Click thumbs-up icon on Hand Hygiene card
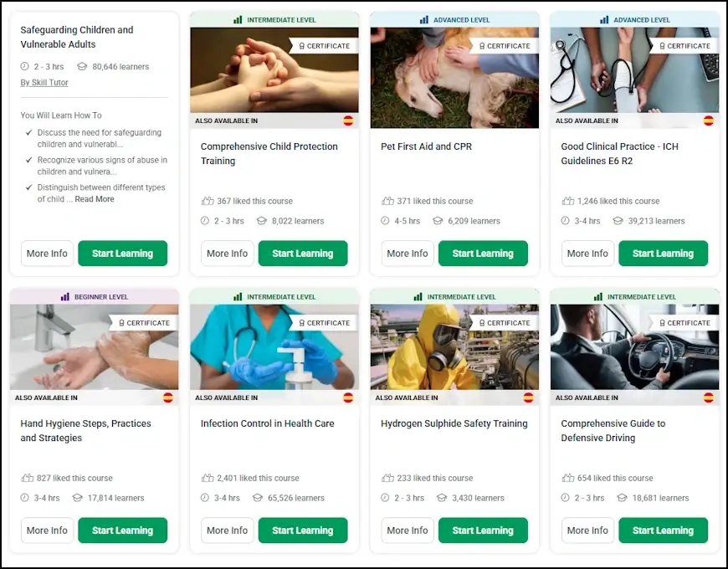Screen dimensions: 728x569 pyautogui.click(x=28, y=478)
